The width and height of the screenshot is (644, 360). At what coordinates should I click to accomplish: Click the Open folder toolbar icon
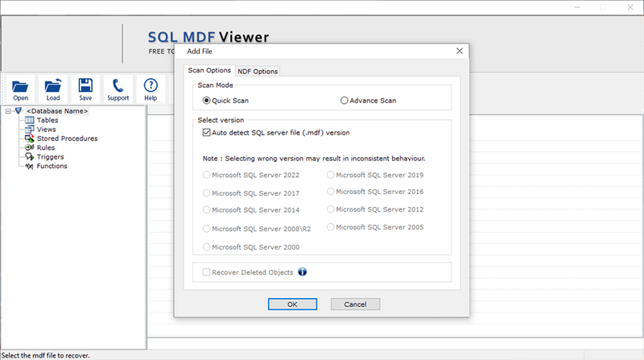point(20,86)
